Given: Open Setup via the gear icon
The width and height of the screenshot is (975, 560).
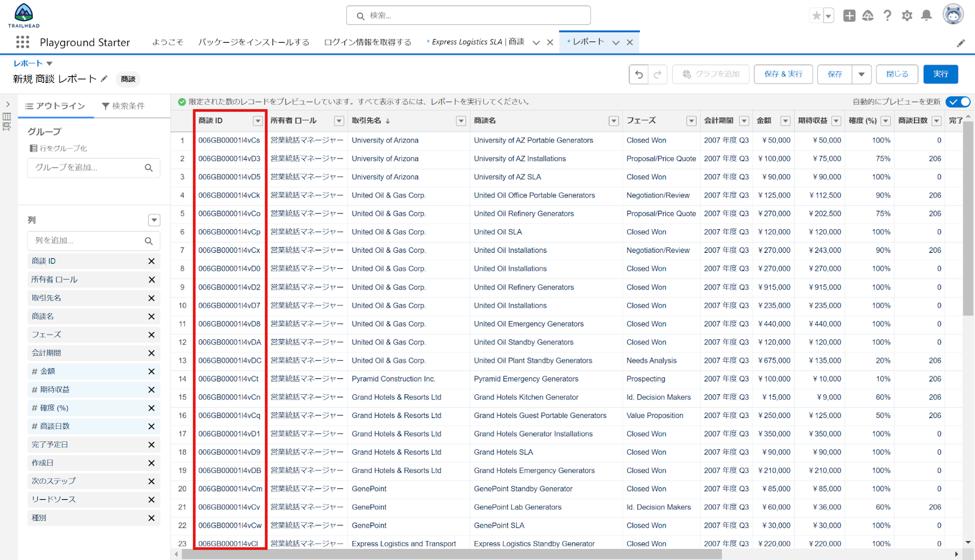Looking at the screenshot, I should click(907, 16).
